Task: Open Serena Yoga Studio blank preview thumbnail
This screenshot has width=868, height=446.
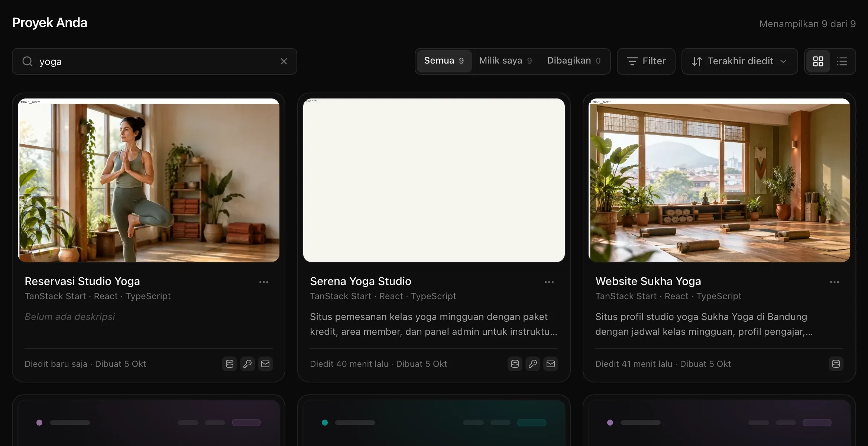Action: click(x=434, y=180)
